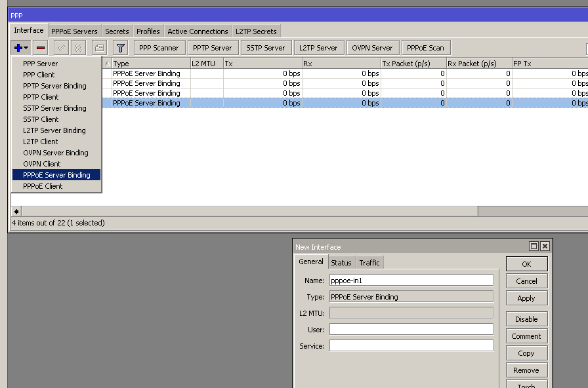Image resolution: width=588 pixels, height=388 pixels.
Task: Maximize the New Interface dialog
Action: [534, 246]
